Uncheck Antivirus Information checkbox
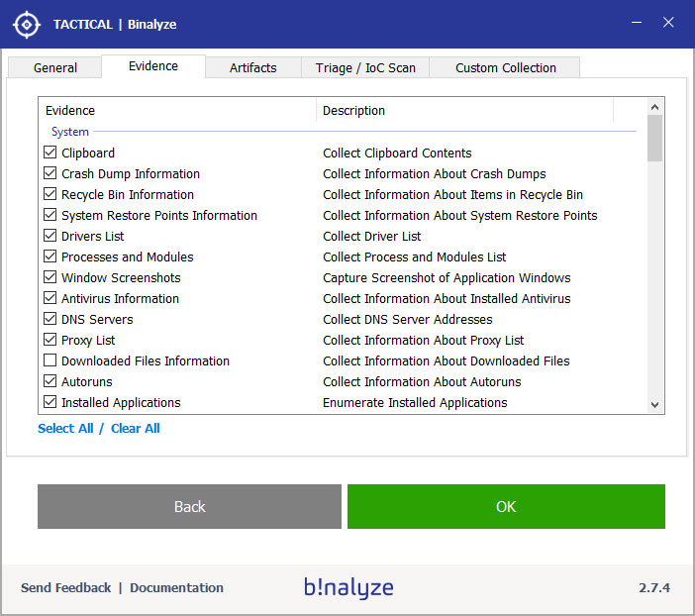 [x=50, y=298]
